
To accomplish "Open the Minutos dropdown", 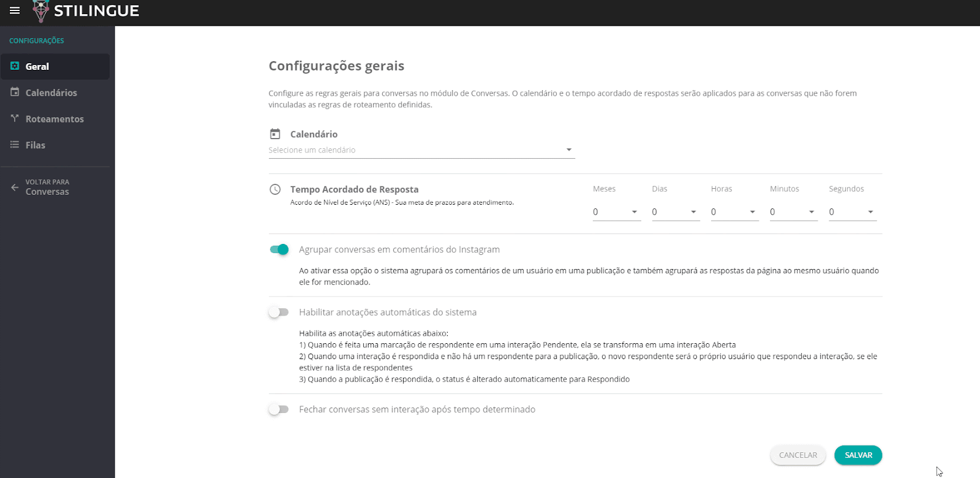I will pyautogui.click(x=793, y=212).
